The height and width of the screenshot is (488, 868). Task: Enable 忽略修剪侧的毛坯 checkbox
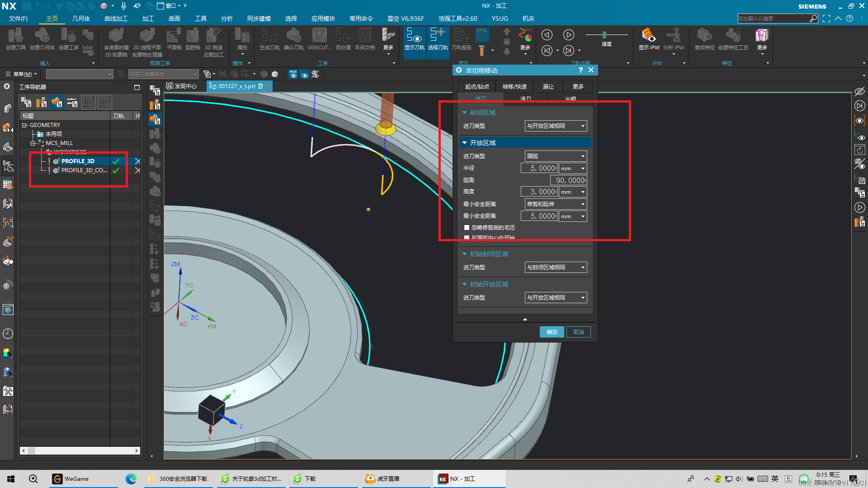[467, 228]
